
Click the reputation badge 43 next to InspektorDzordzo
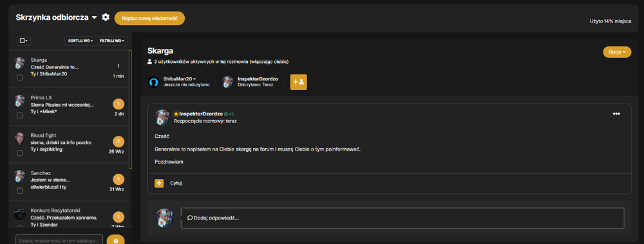pyautogui.click(x=229, y=114)
